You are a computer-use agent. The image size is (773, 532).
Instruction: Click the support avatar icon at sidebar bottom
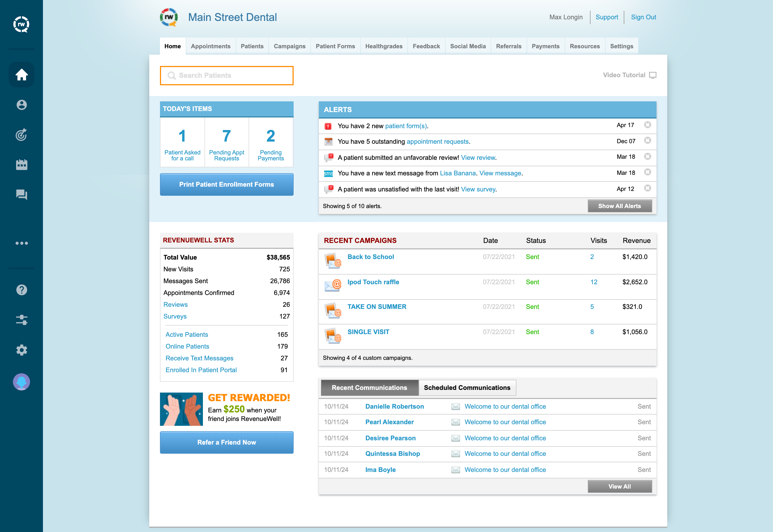[x=21, y=382]
